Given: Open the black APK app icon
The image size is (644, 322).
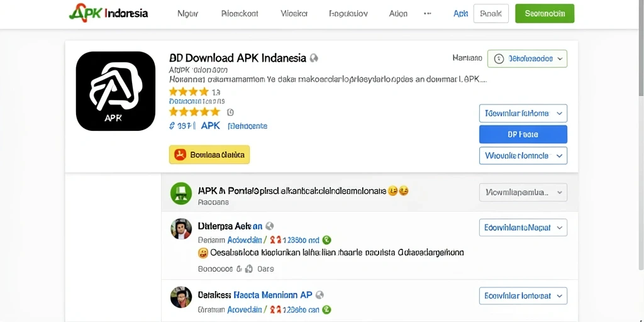Looking at the screenshot, I should pyautogui.click(x=116, y=91).
